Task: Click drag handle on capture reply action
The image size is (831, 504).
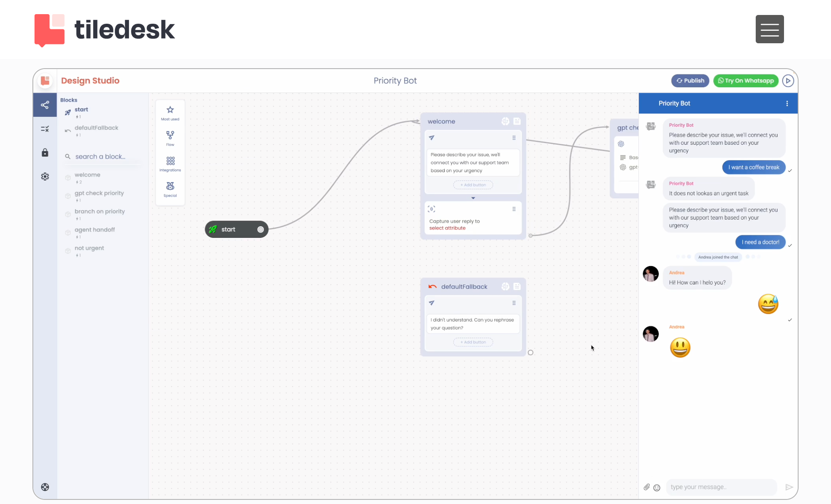Action: click(514, 209)
